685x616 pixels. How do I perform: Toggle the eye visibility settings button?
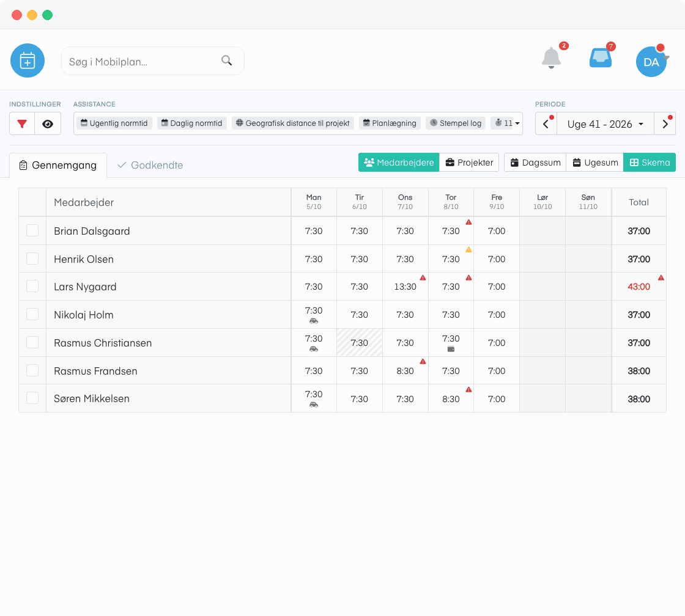tap(48, 124)
